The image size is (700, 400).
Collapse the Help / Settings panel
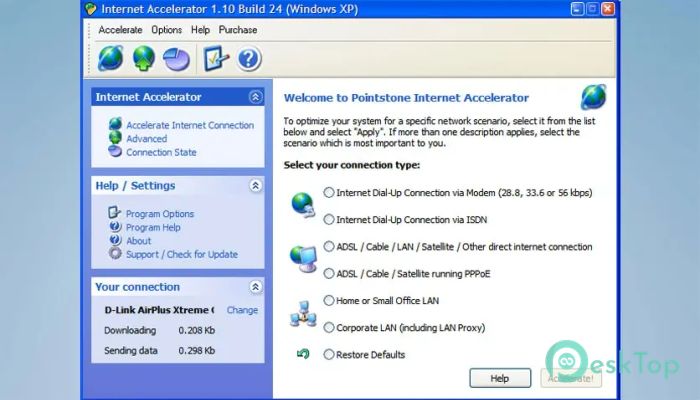[255, 185]
